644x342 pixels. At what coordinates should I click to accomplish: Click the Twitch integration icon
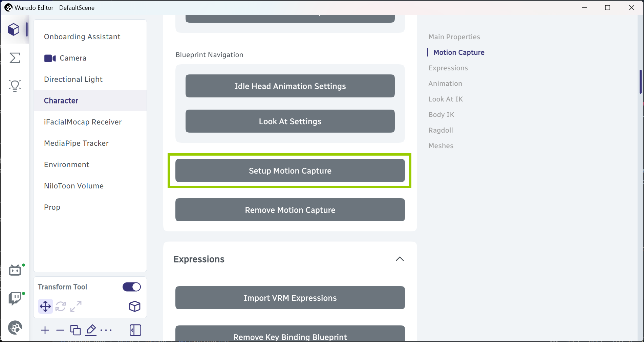point(15,298)
